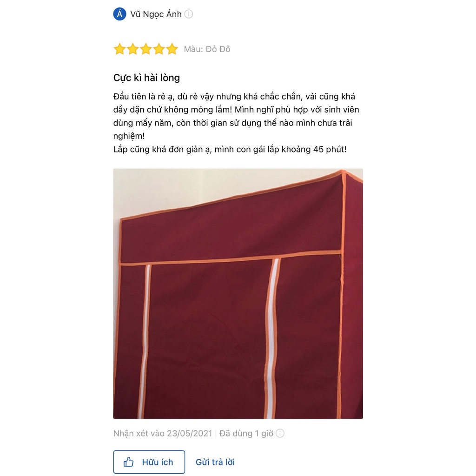Image resolution: width=476 pixels, height=476 pixels.
Task: Open reviewer name Vũ Ngọc Ánh
Action: (x=156, y=14)
